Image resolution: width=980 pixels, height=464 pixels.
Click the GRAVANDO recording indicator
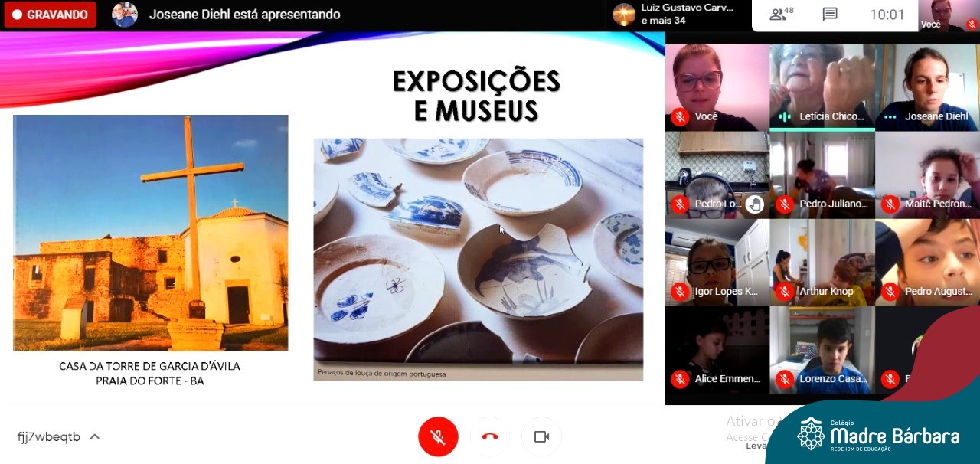point(50,15)
